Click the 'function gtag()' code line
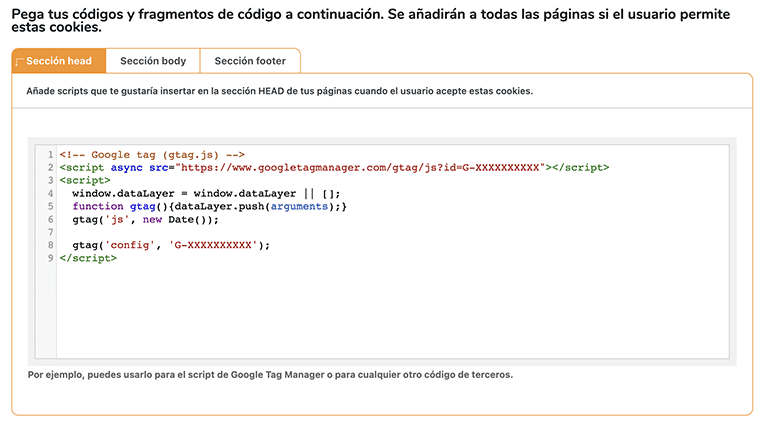Screen dimensions: 768x428 (x=209, y=207)
